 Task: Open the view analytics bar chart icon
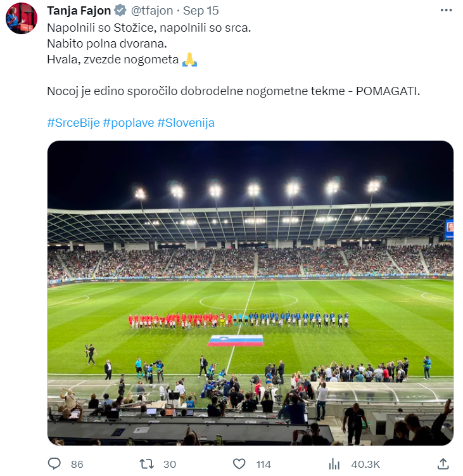(335, 464)
